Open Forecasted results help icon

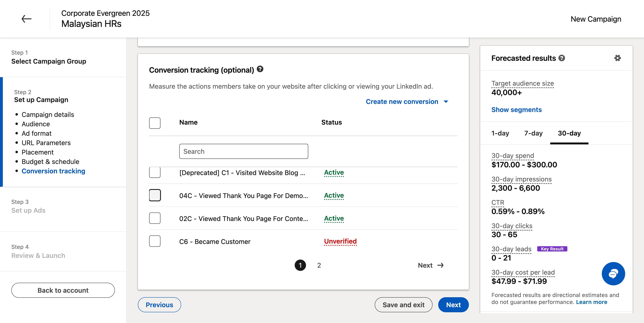point(562,58)
